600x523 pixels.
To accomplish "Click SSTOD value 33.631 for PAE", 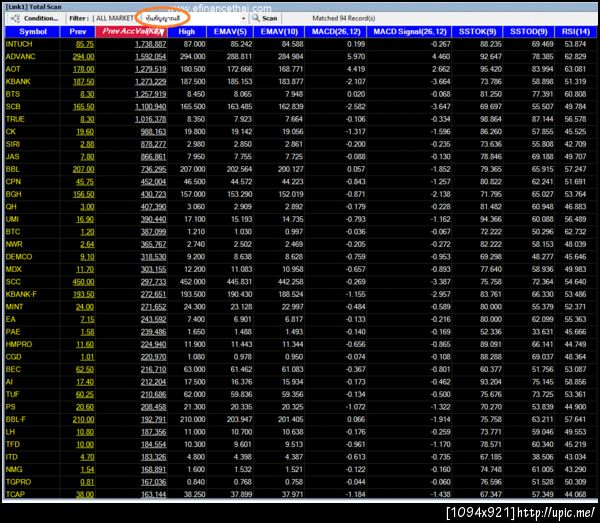I will 542,332.
